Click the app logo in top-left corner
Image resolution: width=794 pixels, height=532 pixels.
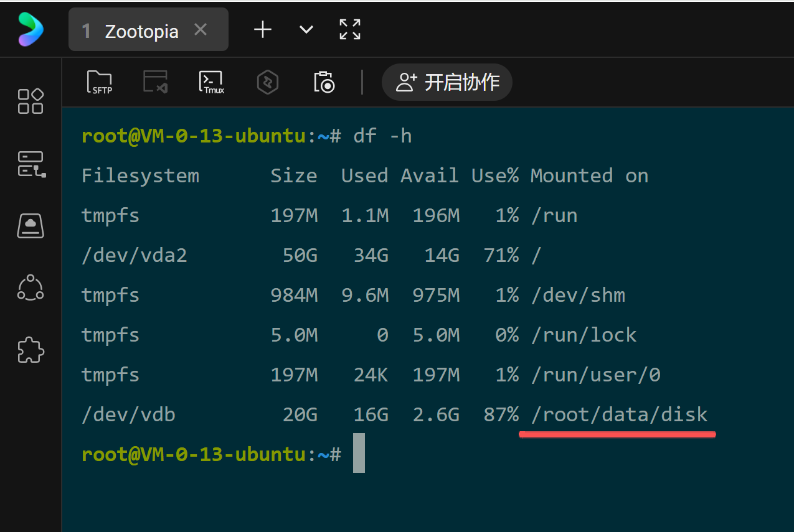[x=31, y=29]
